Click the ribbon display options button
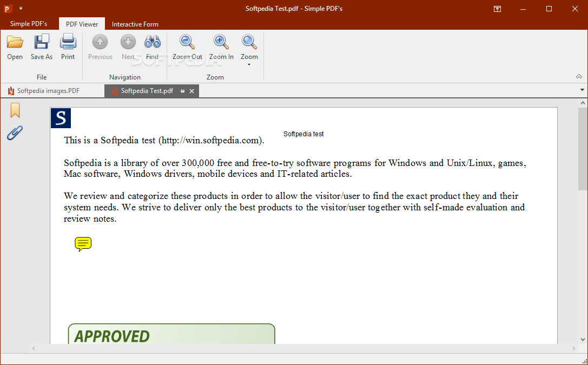 497,9
